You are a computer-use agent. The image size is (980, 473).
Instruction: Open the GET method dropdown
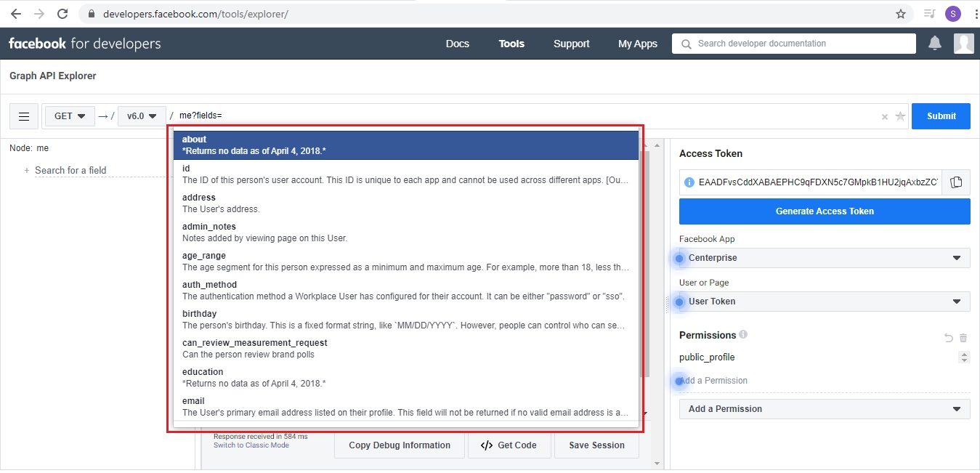coord(70,116)
